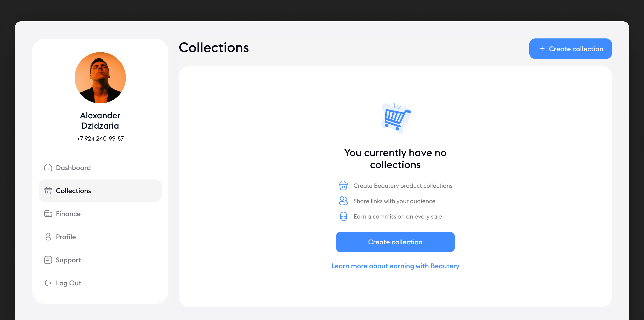644x320 pixels.
Task: Click the Support message icon
Action: point(48,260)
